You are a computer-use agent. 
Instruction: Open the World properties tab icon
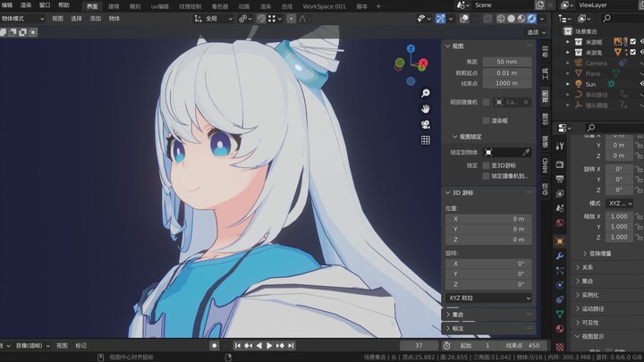[559, 223]
